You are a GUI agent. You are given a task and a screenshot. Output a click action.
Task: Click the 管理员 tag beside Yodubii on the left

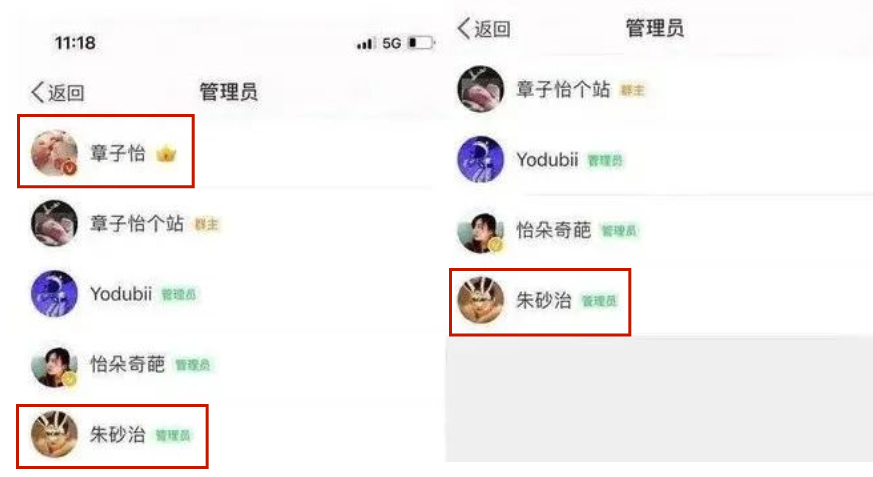pos(179,294)
